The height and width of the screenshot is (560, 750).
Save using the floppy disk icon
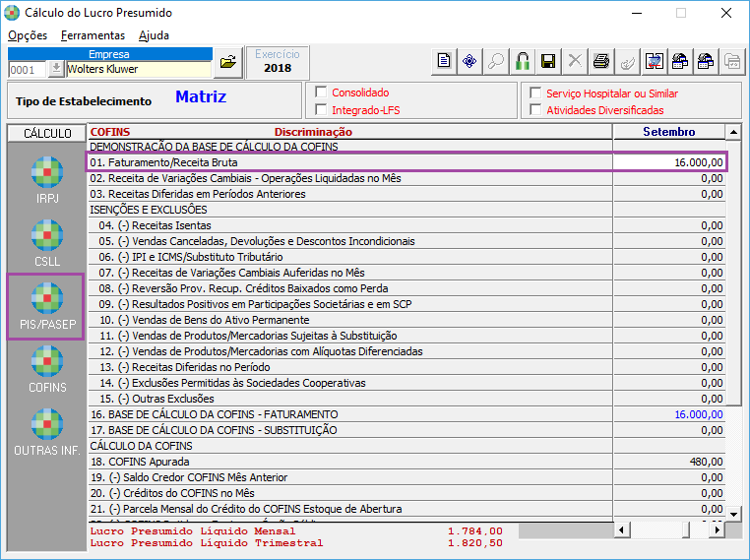pos(548,62)
